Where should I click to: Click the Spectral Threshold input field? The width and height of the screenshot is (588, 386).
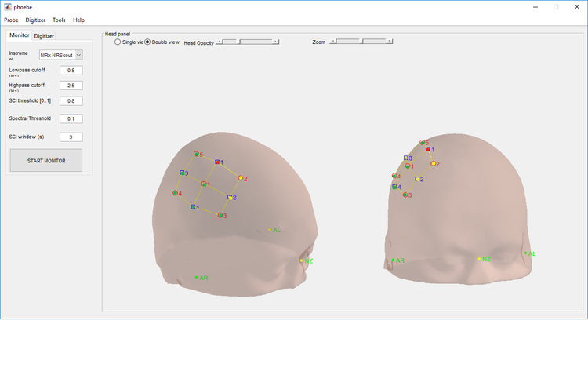pos(71,119)
